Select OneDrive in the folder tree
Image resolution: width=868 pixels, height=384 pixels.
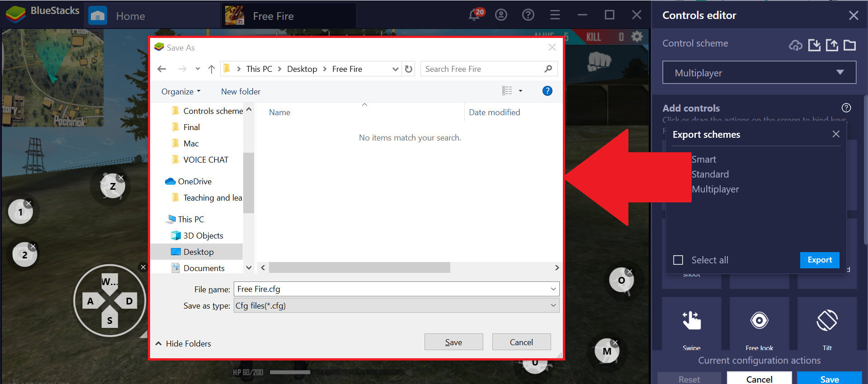(x=189, y=181)
